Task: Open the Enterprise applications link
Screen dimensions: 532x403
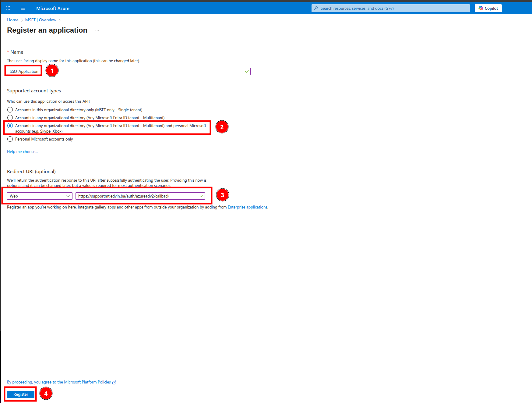Action: click(x=248, y=207)
